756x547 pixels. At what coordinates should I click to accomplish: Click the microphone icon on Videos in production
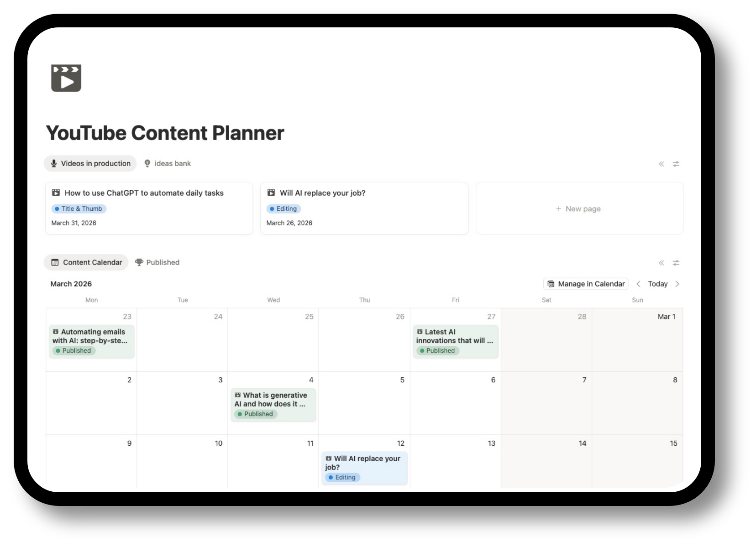pyautogui.click(x=54, y=163)
